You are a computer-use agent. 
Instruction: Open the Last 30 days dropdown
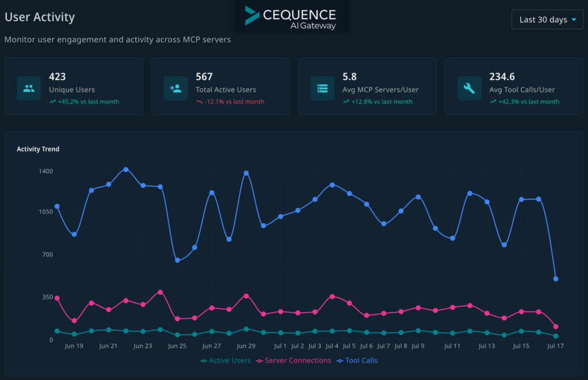(547, 20)
